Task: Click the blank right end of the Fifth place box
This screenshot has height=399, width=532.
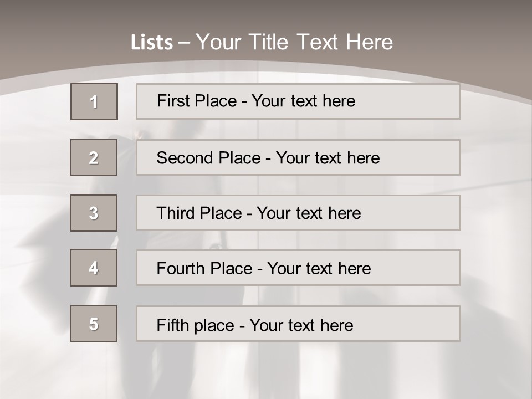Action: click(x=421, y=324)
